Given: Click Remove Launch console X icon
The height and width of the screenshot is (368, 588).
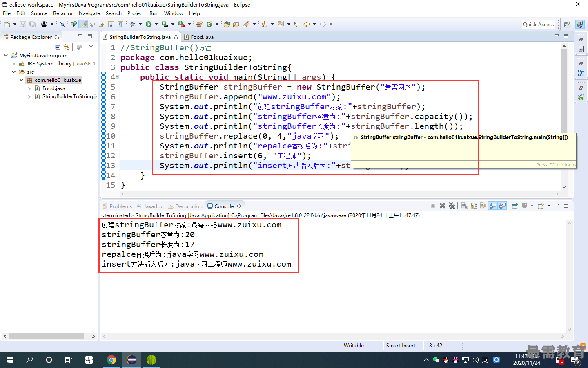Looking at the screenshot, I should coord(442,206).
